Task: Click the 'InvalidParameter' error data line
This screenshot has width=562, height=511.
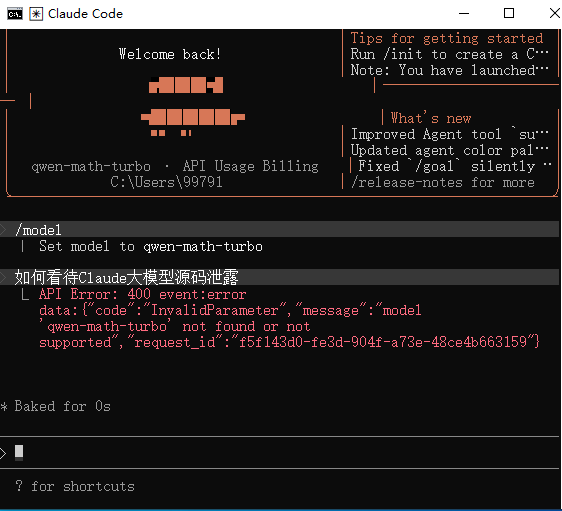Action: coord(230,310)
